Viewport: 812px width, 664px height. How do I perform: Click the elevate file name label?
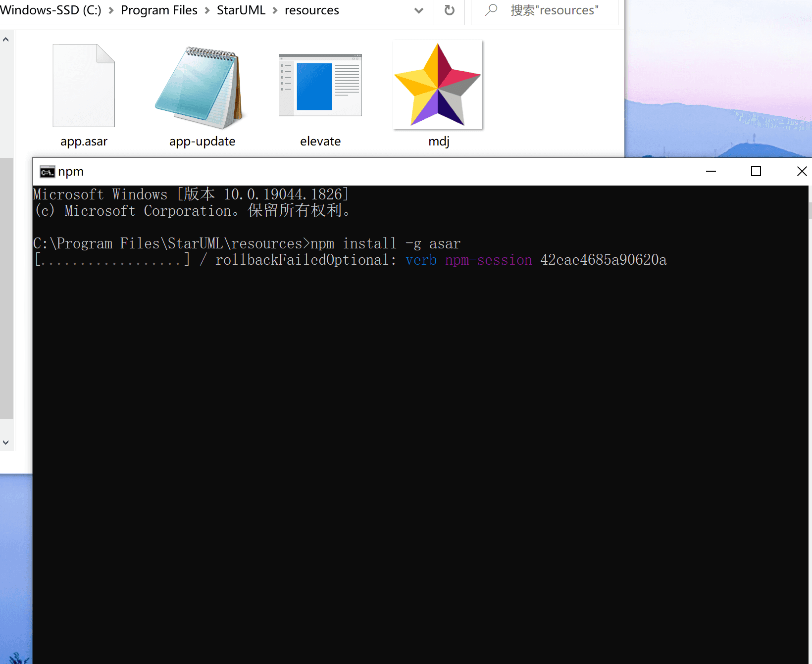(x=320, y=142)
